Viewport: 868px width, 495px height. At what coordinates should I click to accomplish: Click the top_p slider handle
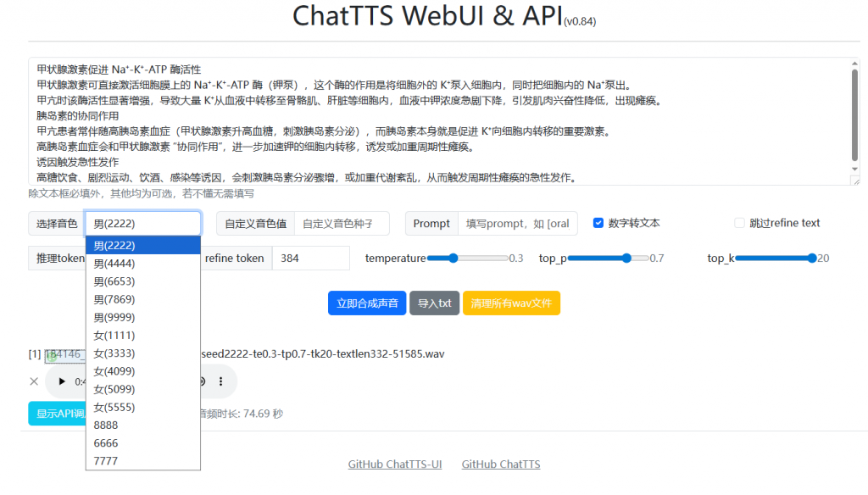pos(626,258)
